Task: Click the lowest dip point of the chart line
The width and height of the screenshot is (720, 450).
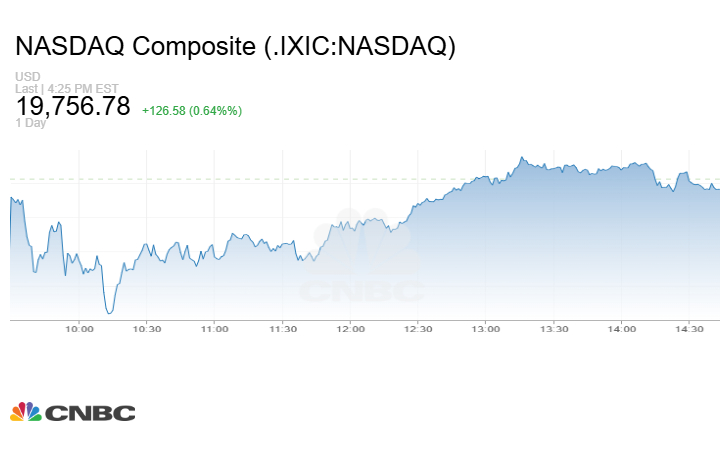Action: [x=109, y=313]
